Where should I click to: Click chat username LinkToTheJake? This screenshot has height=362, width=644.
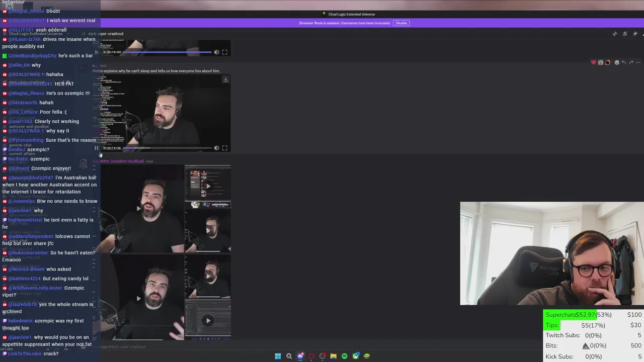25,354
